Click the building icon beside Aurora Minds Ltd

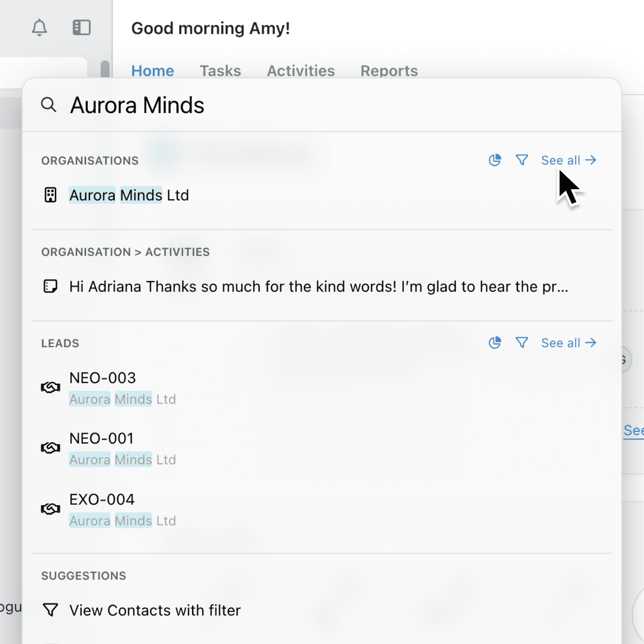(50, 195)
